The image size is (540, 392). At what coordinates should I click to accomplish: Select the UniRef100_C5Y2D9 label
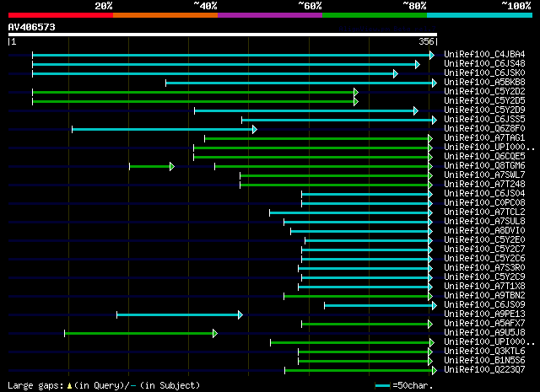[484, 110]
